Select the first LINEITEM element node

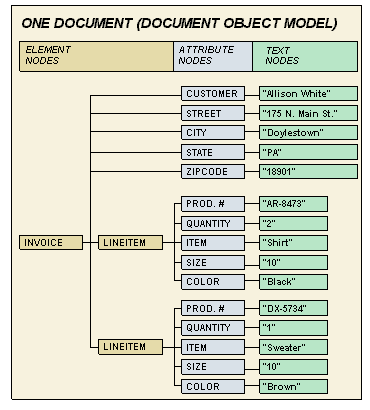click(130, 242)
